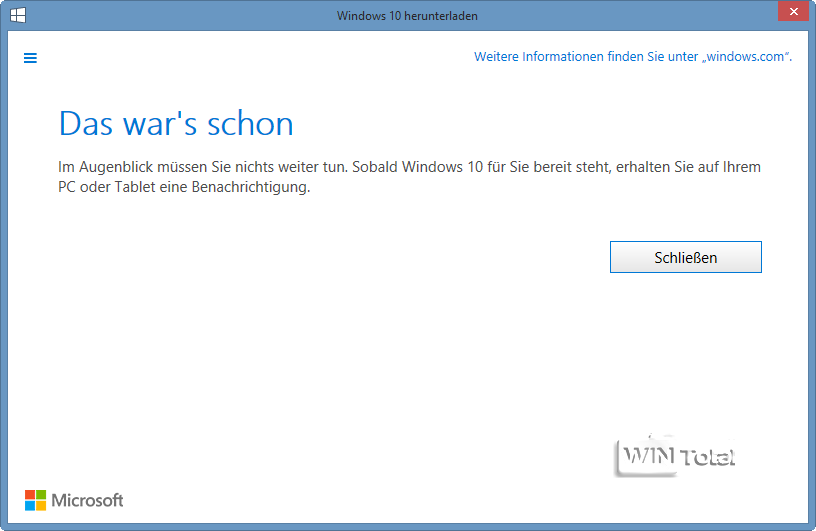Click the Windows logo in title bar
This screenshot has height=531, width=816.
[x=18, y=15]
